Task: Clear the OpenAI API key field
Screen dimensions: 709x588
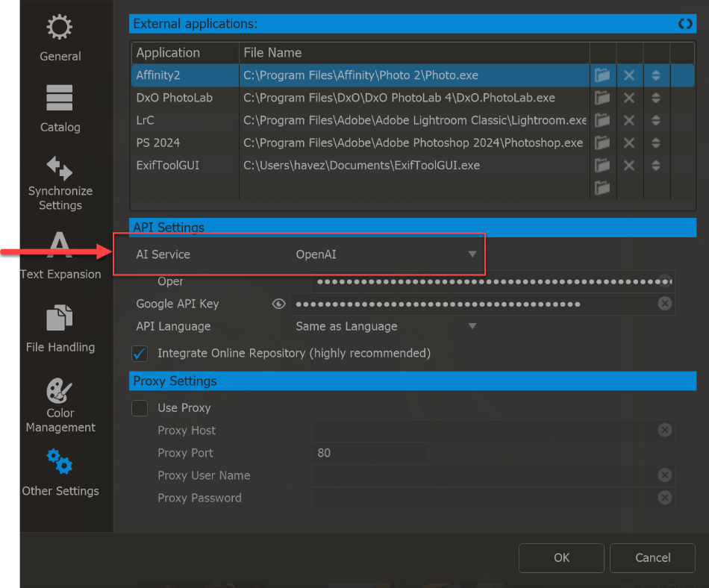Action: pyautogui.click(x=665, y=281)
